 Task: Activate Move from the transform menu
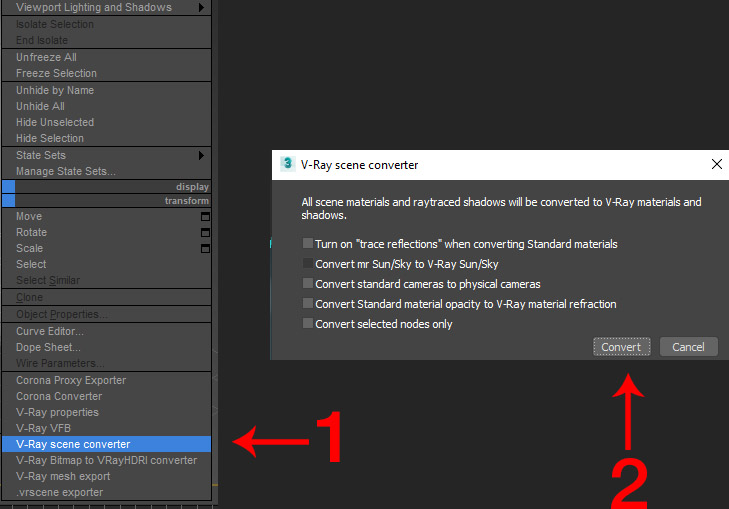106,217
